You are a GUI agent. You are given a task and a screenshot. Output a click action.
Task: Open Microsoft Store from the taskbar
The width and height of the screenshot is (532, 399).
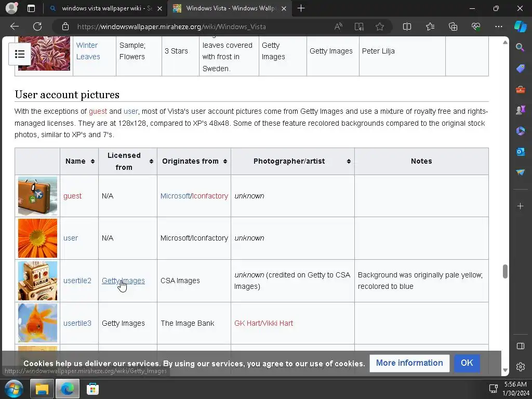click(x=92, y=389)
